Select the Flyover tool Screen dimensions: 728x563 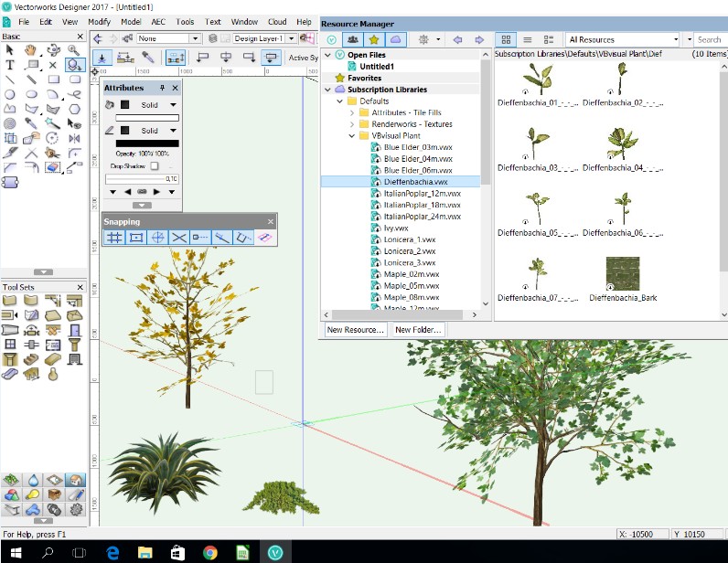[53, 49]
